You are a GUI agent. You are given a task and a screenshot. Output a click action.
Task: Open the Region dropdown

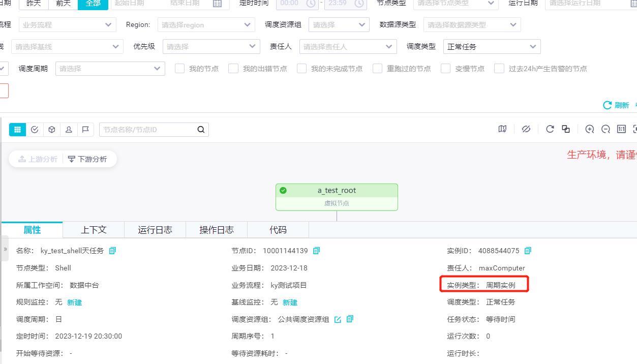pyautogui.click(x=206, y=24)
